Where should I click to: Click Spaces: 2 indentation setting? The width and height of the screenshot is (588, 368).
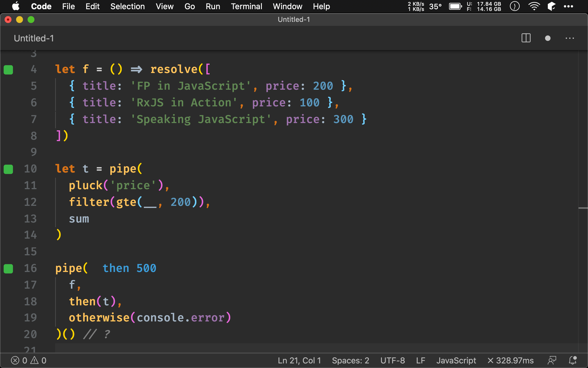pos(351,360)
